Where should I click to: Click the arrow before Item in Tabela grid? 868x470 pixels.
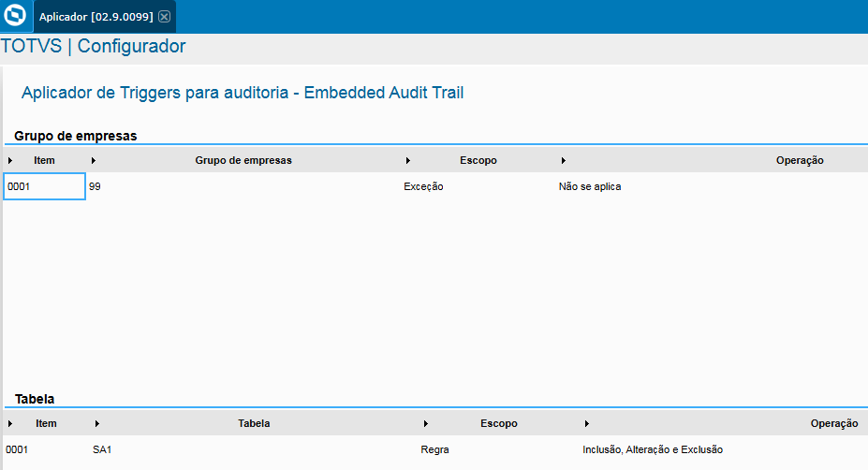click(10, 423)
